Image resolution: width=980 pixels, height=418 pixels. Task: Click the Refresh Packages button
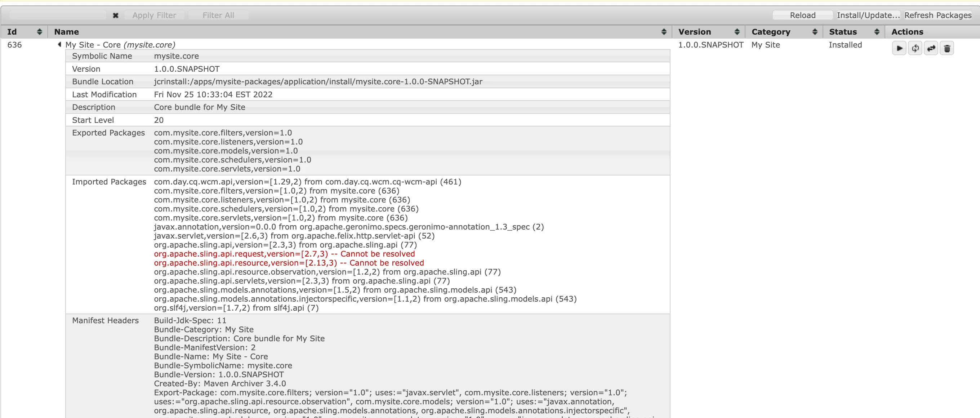(937, 15)
